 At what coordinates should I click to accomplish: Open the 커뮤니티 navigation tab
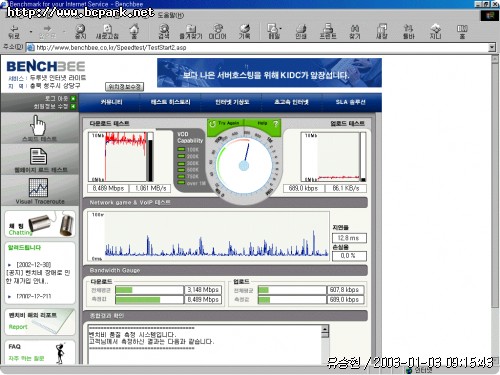112,102
